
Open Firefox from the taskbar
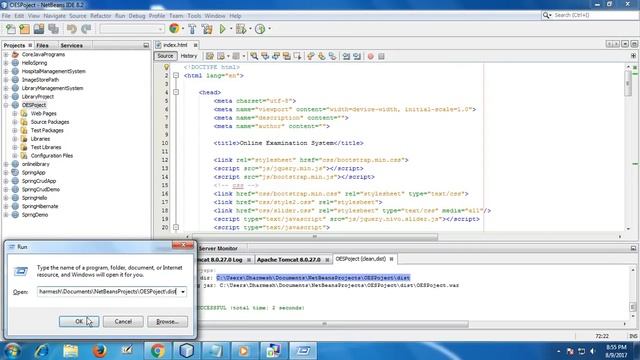[99, 351]
